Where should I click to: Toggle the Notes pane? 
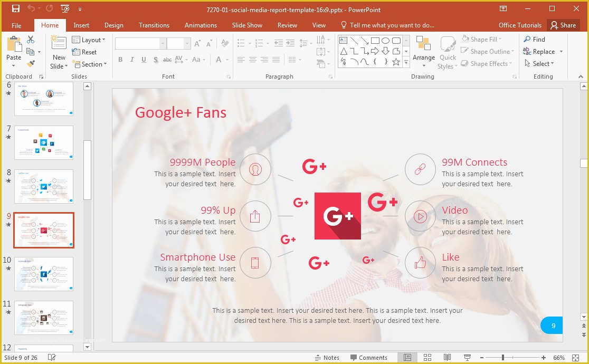[327, 358]
